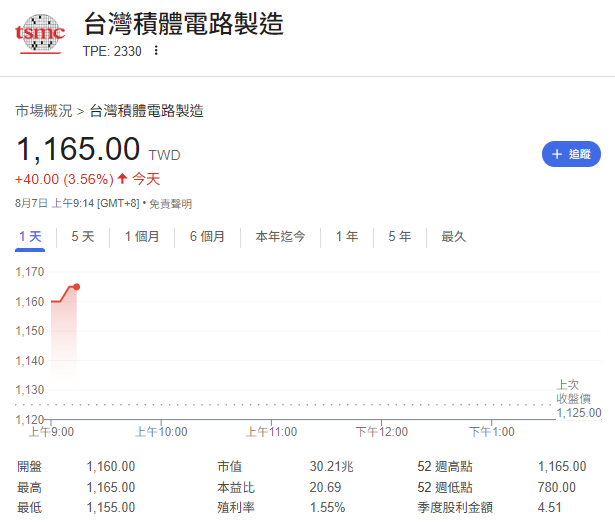Image resolution: width=615 pixels, height=526 pixels.
Task: Click the timestamp 8月7日 上午9:14 [GMT+8]
Action: tap(77, 204)
